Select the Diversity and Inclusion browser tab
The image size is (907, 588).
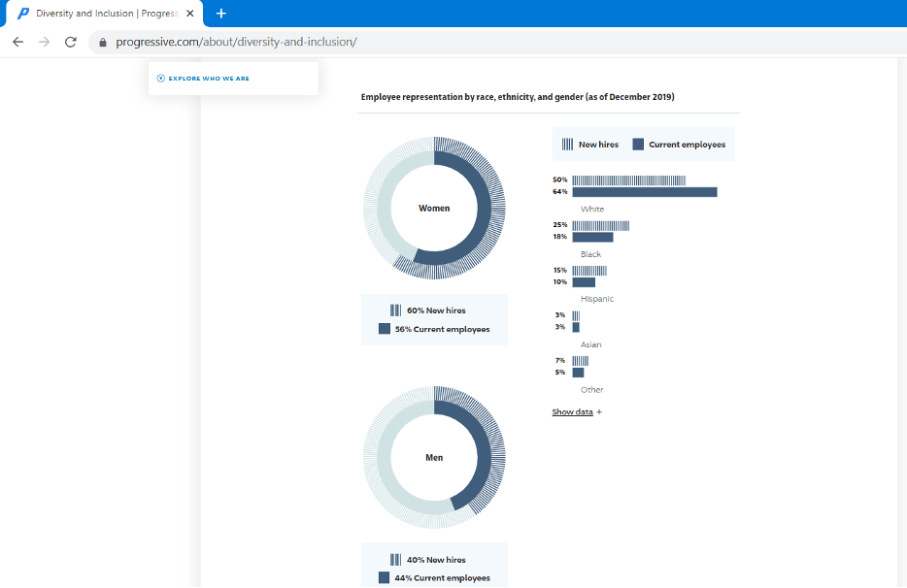click(105, 14)
